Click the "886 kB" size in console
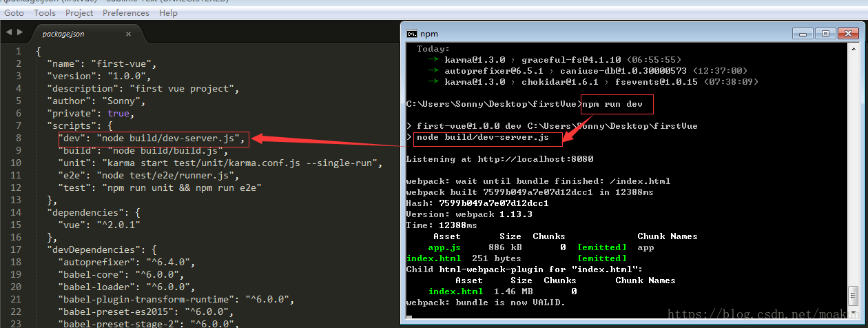This screenshot has height=328, width=868. (505, 247)
